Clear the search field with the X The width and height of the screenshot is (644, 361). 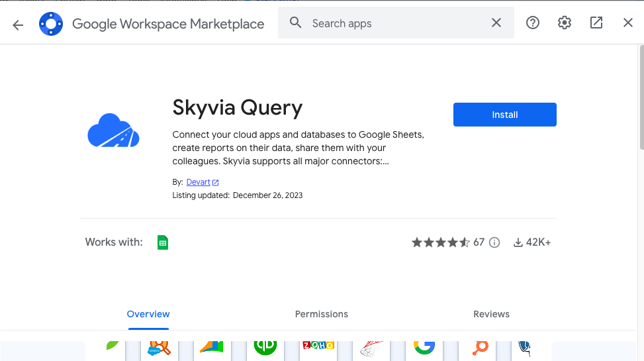496,23
